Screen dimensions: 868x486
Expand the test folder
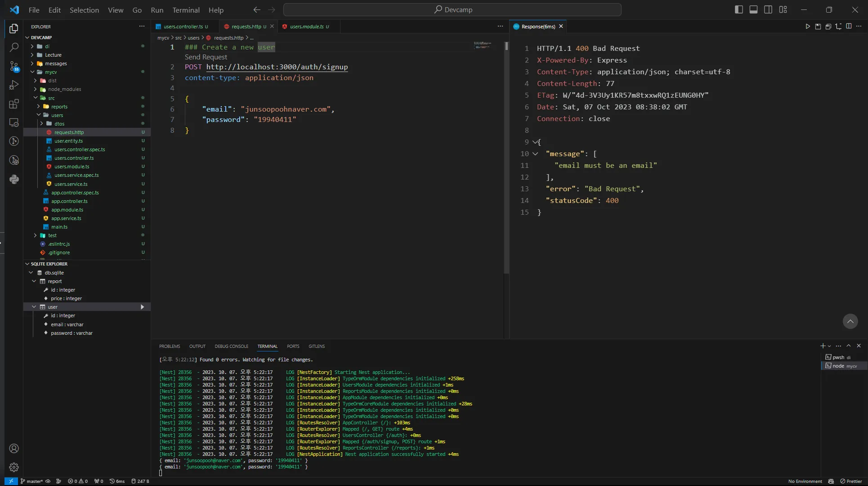coord(52,235)
